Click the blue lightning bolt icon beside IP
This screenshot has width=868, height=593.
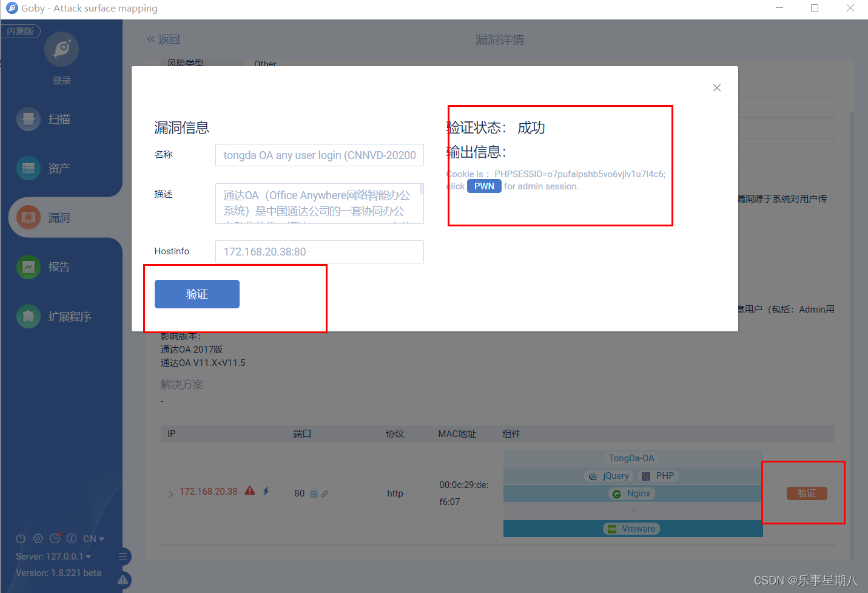pyautogui.click(x=266, y=491)
